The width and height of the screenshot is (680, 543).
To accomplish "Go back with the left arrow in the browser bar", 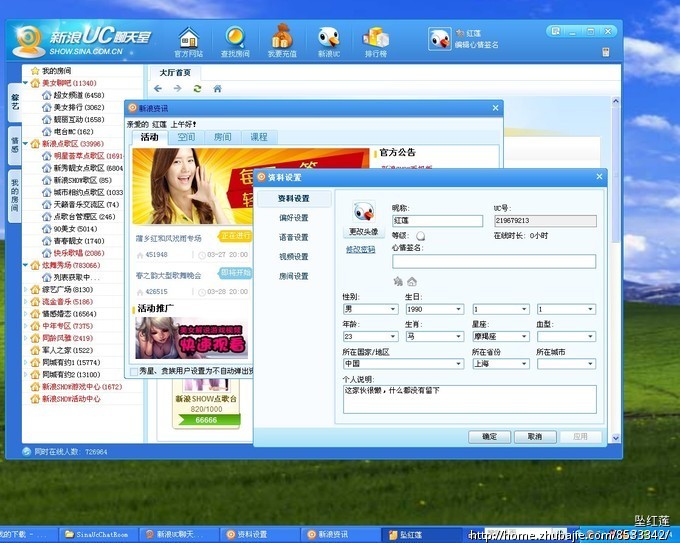I will (158, 88).
